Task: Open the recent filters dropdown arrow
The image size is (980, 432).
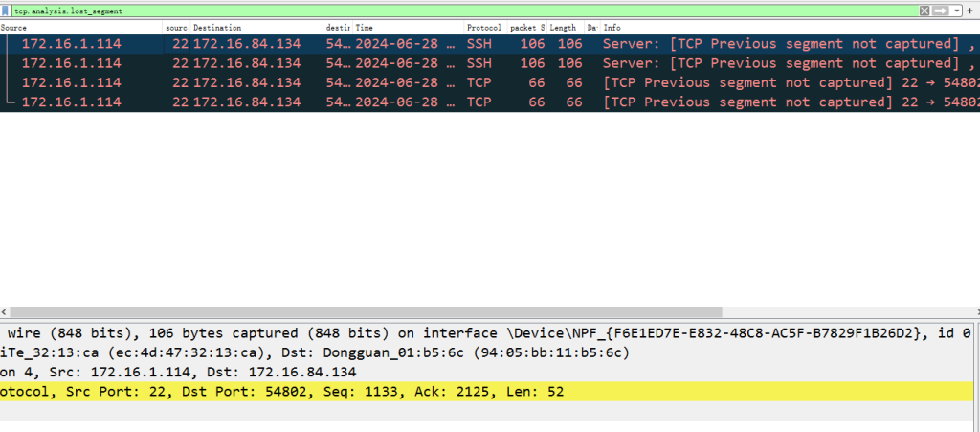Action: (957, 10)
